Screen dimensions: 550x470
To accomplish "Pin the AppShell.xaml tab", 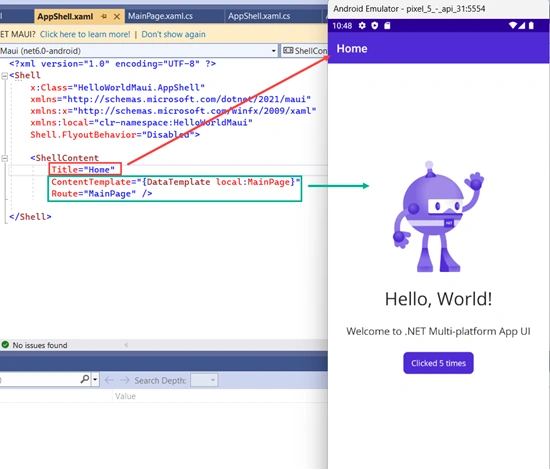I will click(x=104, y=16).
